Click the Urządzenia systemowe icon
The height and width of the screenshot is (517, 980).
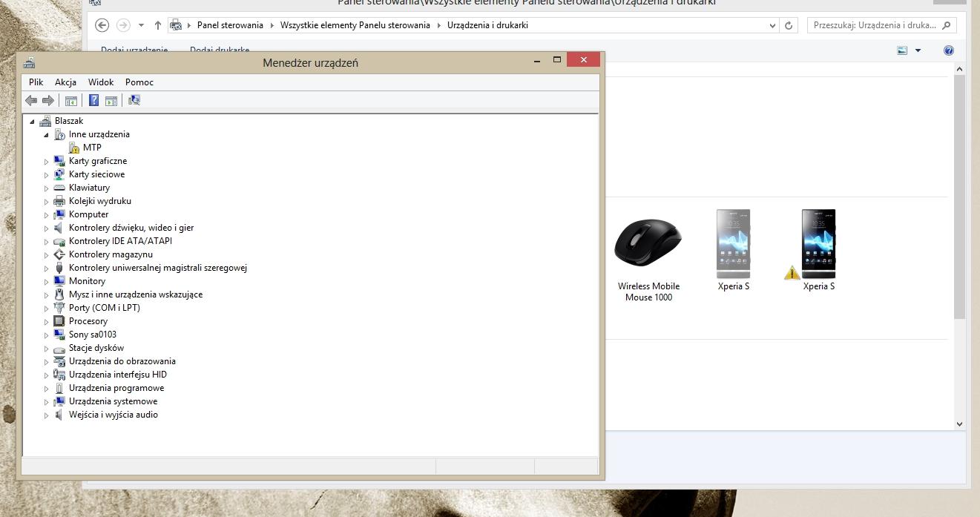(x=59, y=401)
